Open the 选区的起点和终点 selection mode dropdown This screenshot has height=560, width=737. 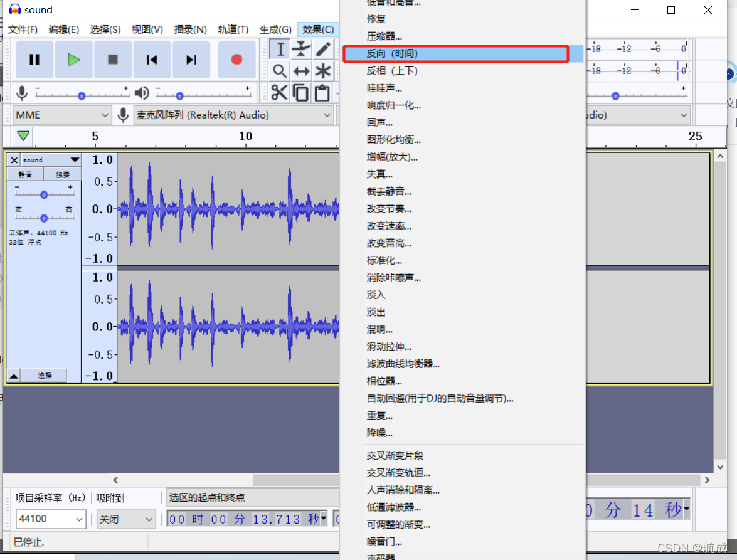coord(253,497)
